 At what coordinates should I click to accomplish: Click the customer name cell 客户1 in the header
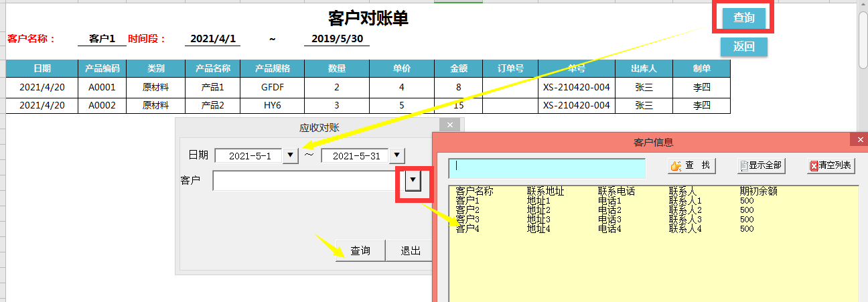point(102,39)
